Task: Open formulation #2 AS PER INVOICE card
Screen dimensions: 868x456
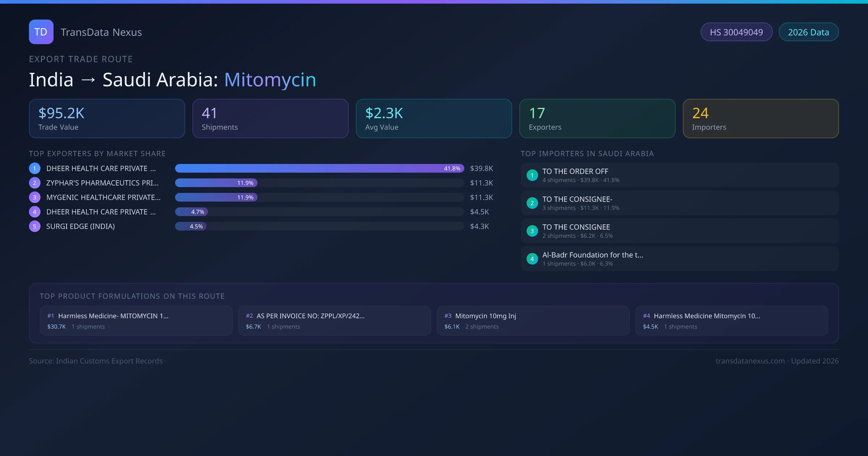Action: pos(334,321)
